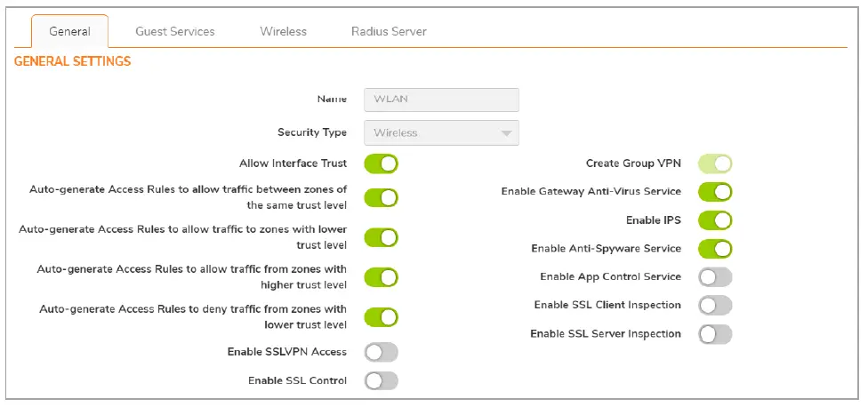Turn on Enable SSL Control
868x407 pixels.
pyautogui.click(x=381, y=380)
